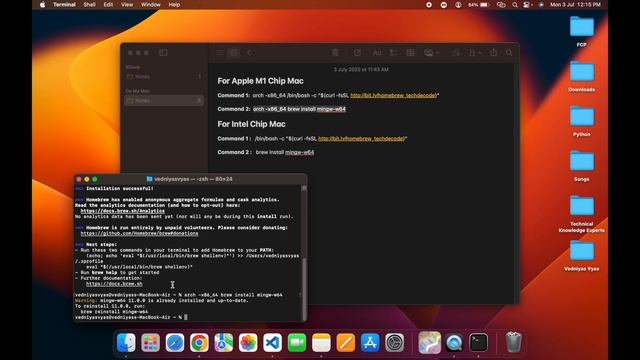Image resolution: width=640 pixels, height=360 pixels.
Task: Open the bit.ly link in M1 Command 1
Action: pyautogui.click(x=393, y=95)
